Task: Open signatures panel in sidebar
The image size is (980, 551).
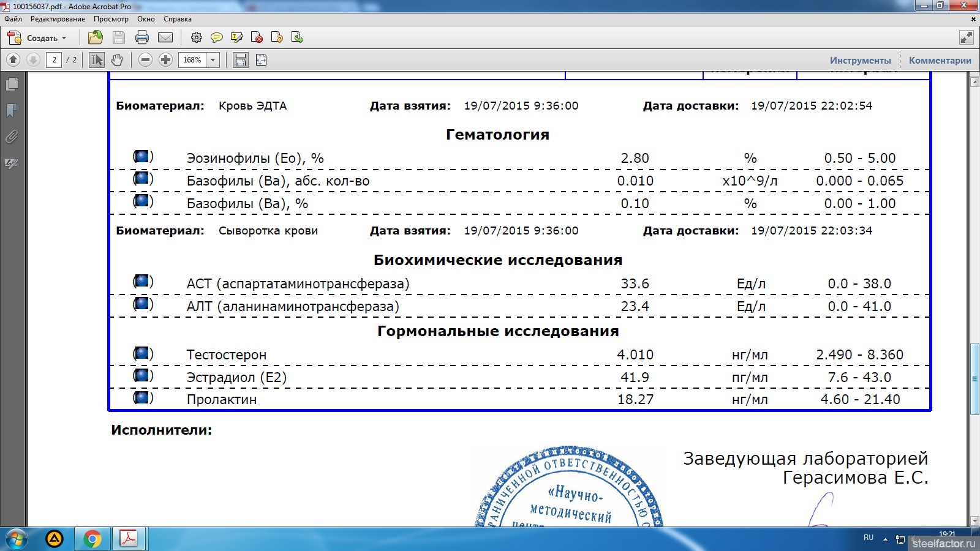Action: (12, 163)
